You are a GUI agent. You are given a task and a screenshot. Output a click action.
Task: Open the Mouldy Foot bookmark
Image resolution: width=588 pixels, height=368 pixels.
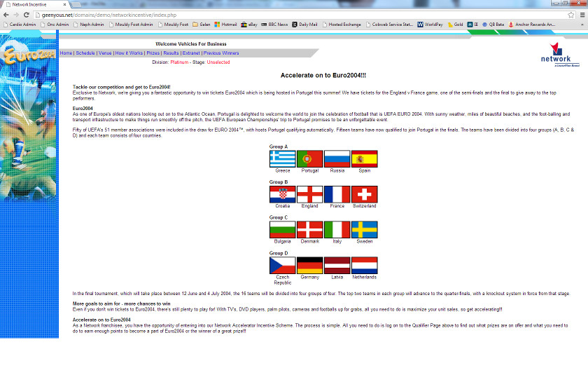click(173, 25)
